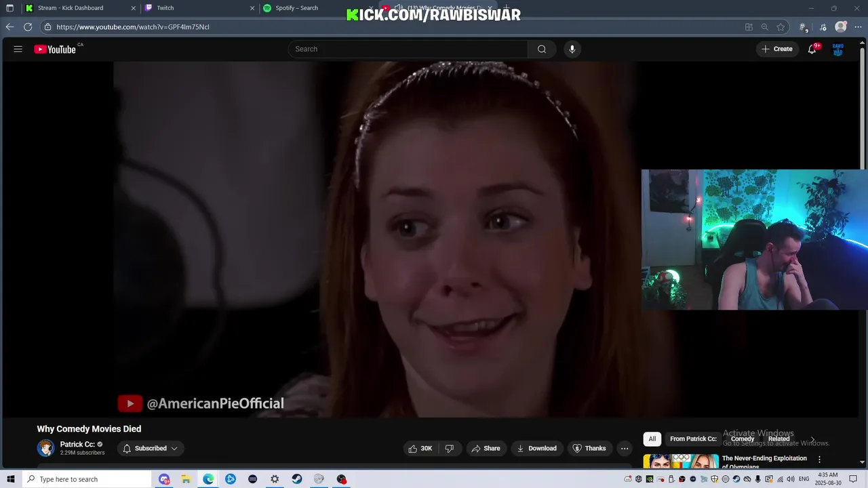Viewport: 868px width, 488px height.
Task: Open File Explorer from the taskbar
Action: click(186, 479)
